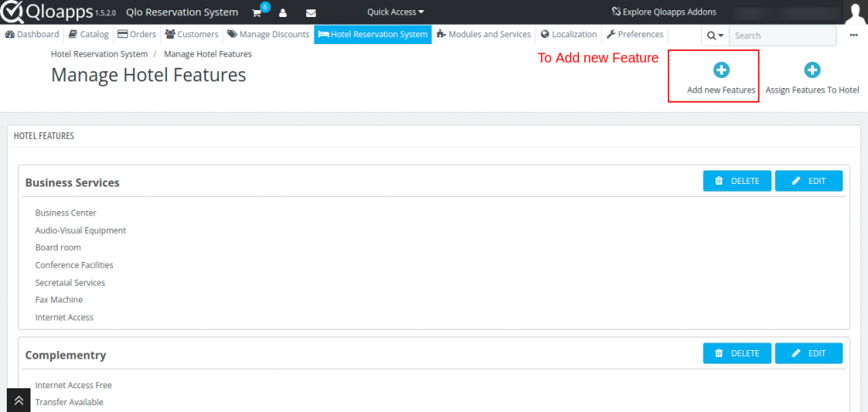Open Hotel Reservation System menu

tap(373, 34)
